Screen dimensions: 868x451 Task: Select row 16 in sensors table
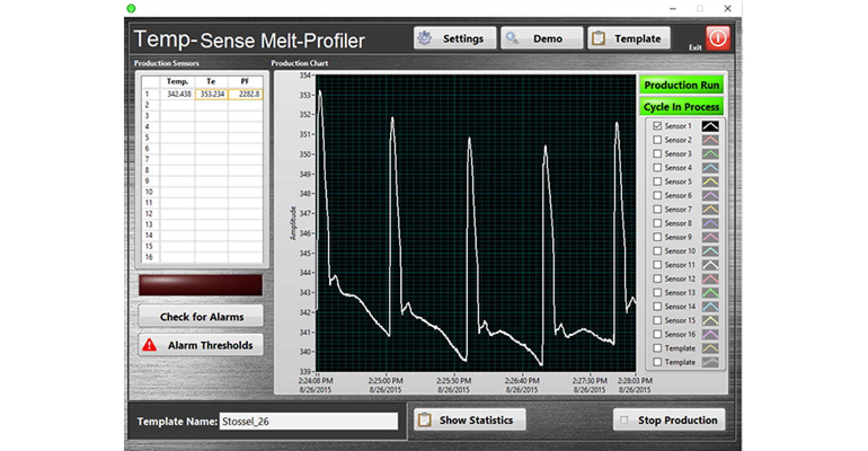pos(202,257)
